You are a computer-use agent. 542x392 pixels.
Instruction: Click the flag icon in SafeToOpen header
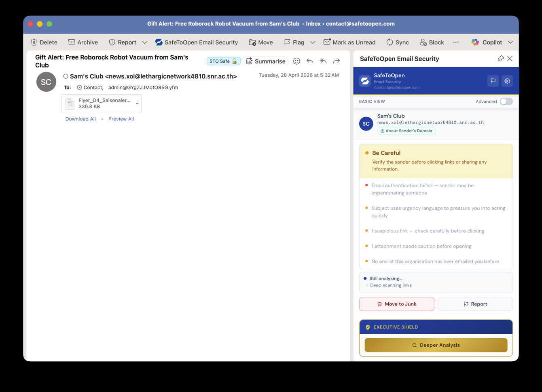click(x=493, y=81)
